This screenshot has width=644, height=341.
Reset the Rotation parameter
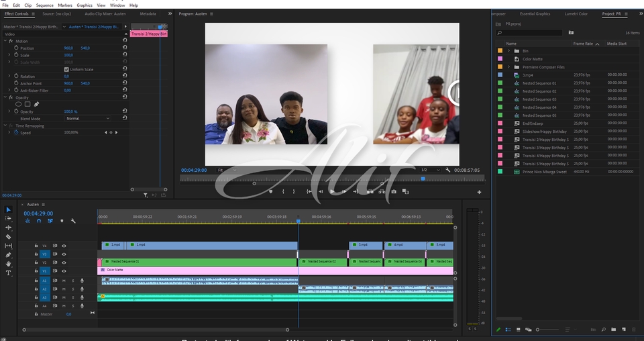point(125,76)
